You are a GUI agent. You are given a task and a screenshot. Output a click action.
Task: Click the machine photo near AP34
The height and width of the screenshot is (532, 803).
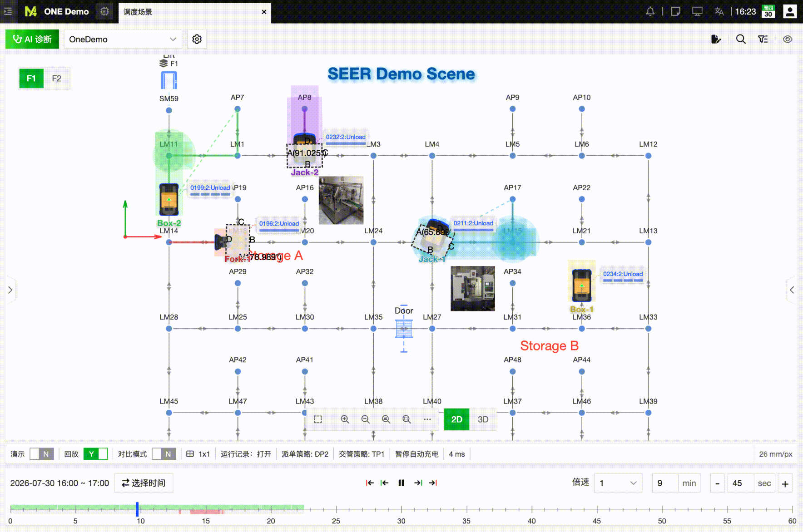tap(473, 288)
